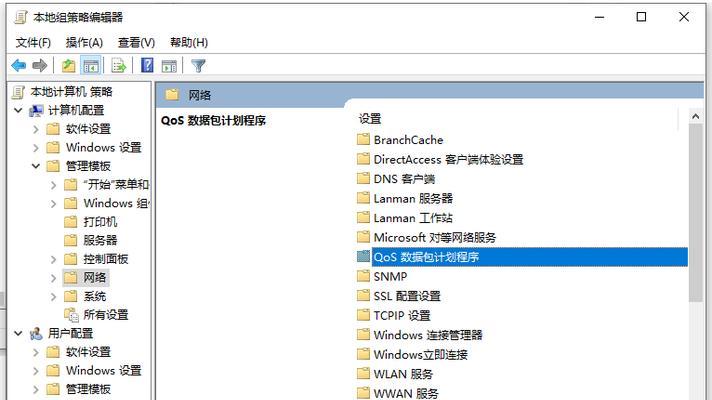Expand Windows 设置 under 用户配置
The image size is (712, 400).
pyautogui.click(x=36, y=371)
